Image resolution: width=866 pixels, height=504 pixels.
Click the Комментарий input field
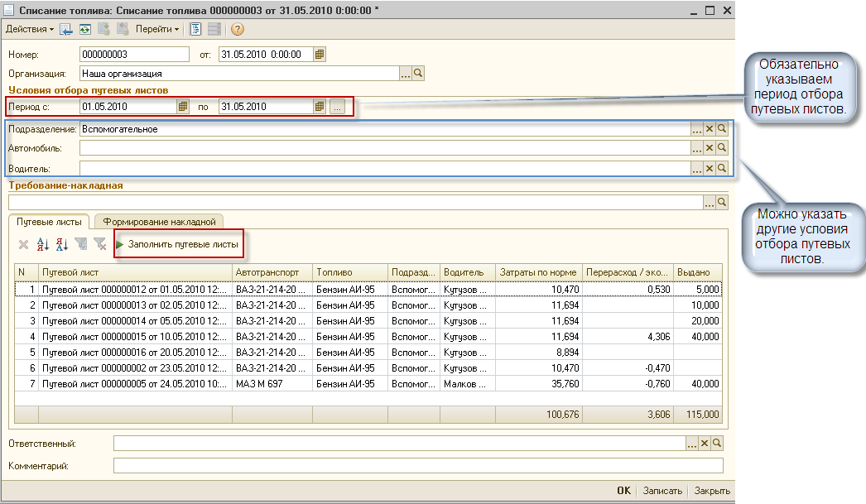click(x=418, y=466)
